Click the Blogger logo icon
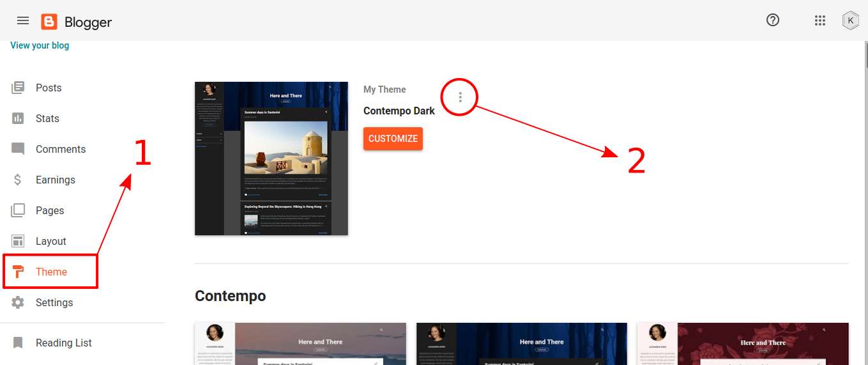This screenshot has width=868, height=365. click(x=49, y=22)
